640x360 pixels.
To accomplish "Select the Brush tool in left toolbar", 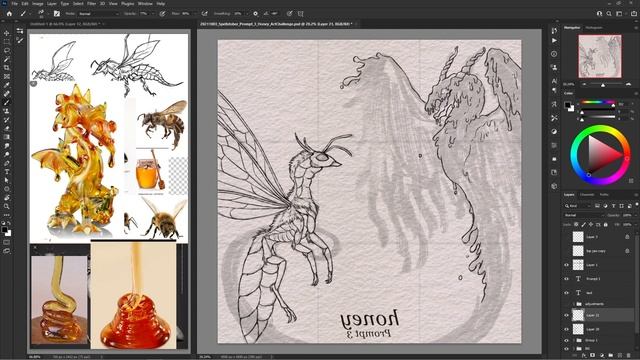I will click(7, 102).
